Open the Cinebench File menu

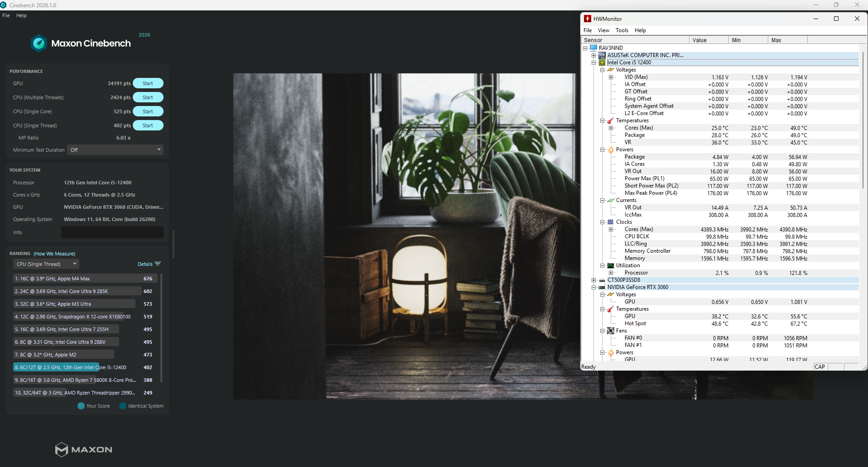(6, 15)
